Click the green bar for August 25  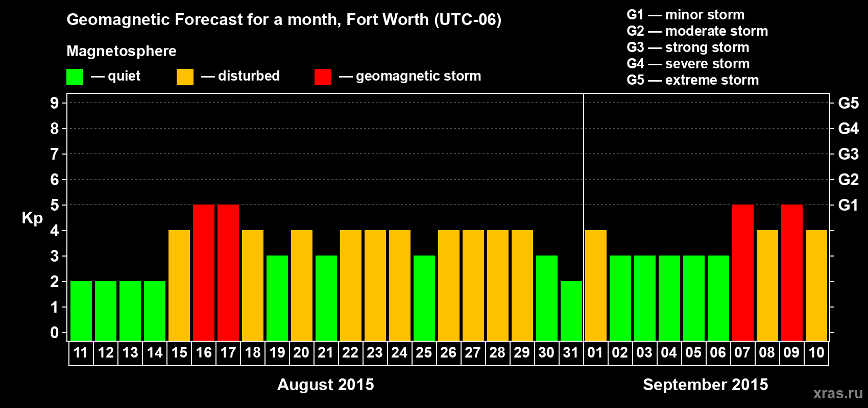pos(424,298)
